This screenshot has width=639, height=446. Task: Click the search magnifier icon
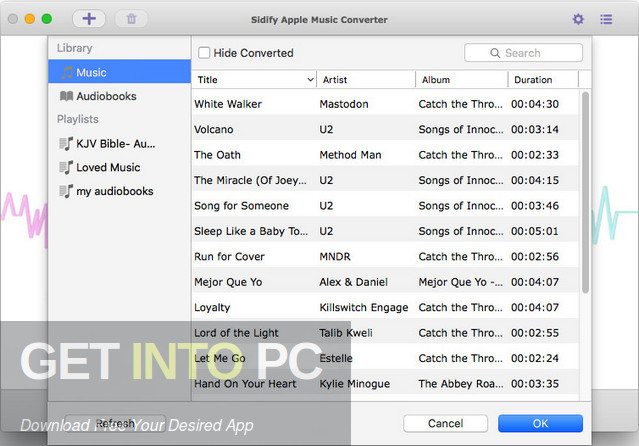pos(495,53)
